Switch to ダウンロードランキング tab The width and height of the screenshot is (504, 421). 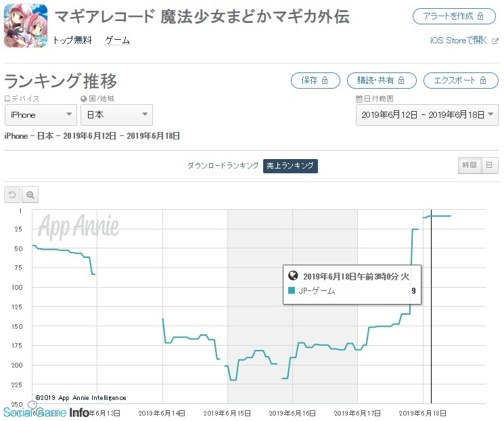tap(223, 166)
